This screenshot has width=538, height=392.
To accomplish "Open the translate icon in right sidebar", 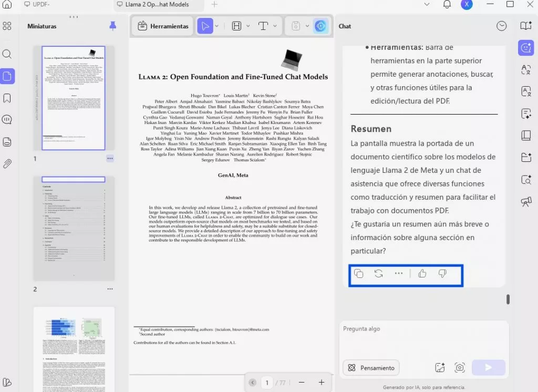I will click(525, 70).
